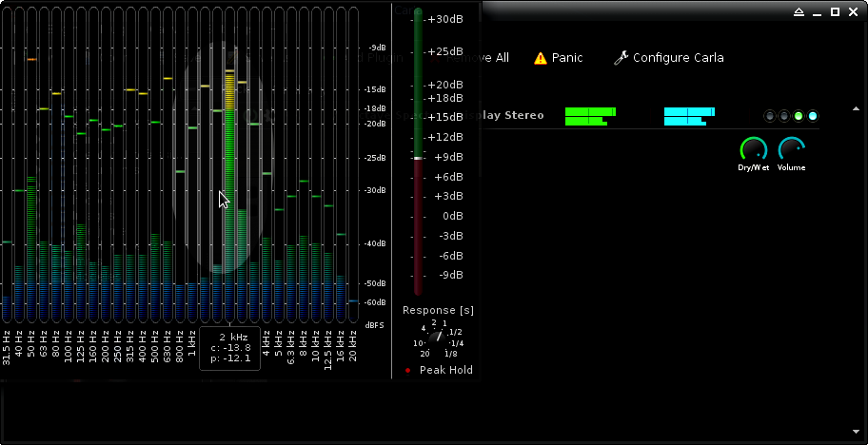Click the 20 kHz frequency label
The width and height of the screenshot is (868, 445).
(x=353, y=347)
